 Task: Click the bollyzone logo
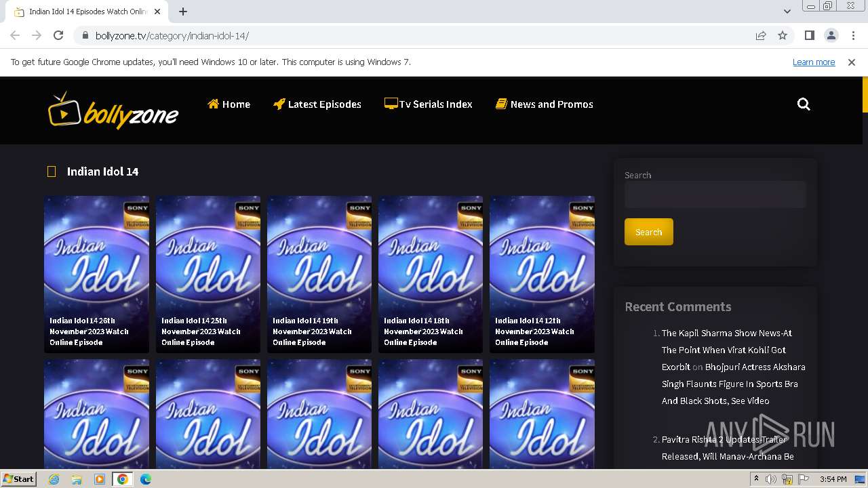point(113,110)
